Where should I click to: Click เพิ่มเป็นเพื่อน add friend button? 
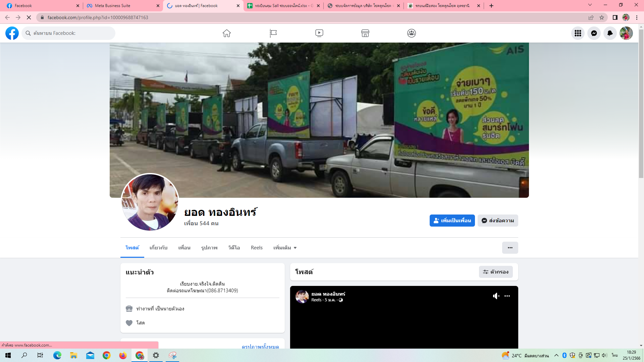(x=452, y=221)
